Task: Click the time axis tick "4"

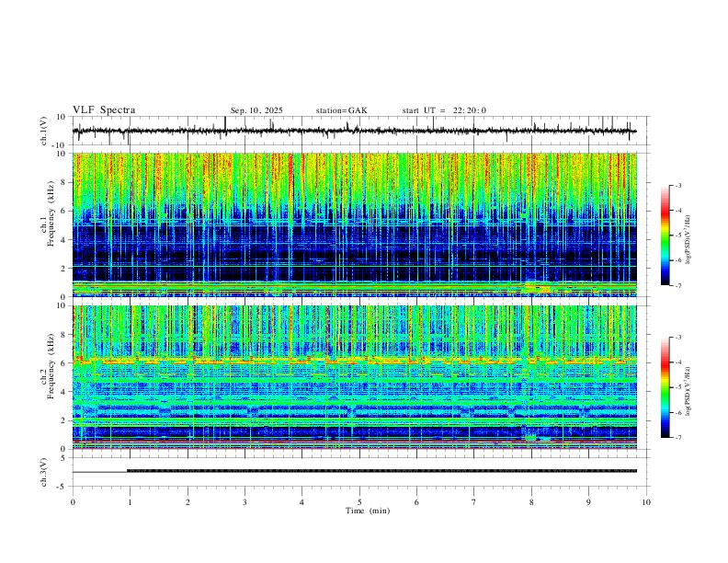Action: pos(301,502)
